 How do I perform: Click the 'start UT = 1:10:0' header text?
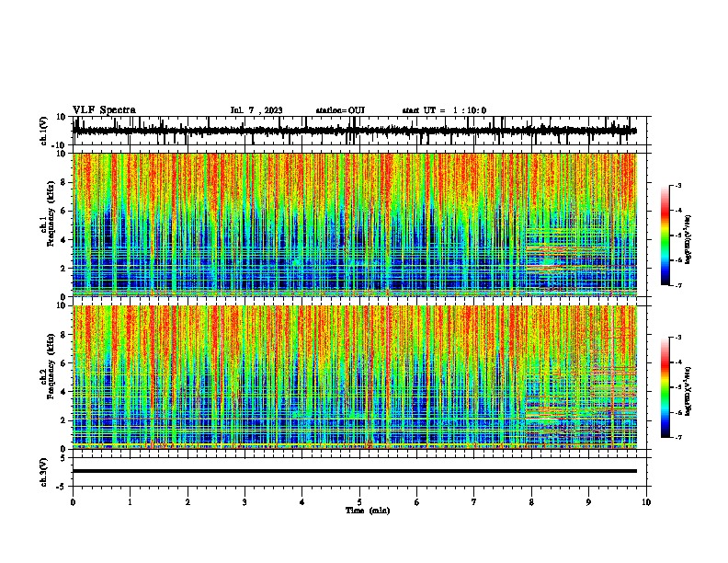pos(444,110)
